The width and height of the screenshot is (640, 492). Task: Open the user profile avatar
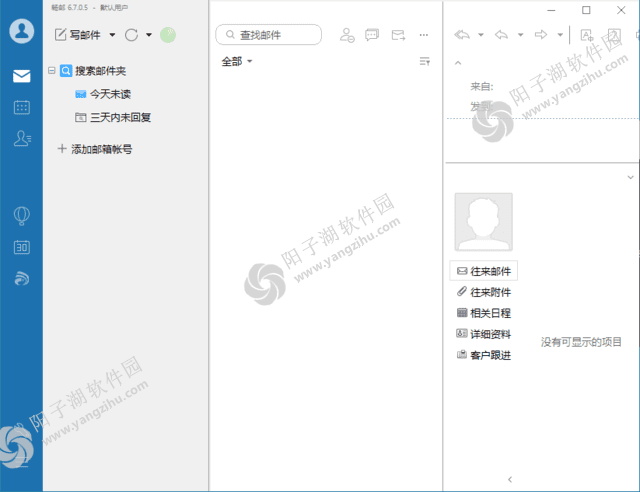click(x=22, y=31)
